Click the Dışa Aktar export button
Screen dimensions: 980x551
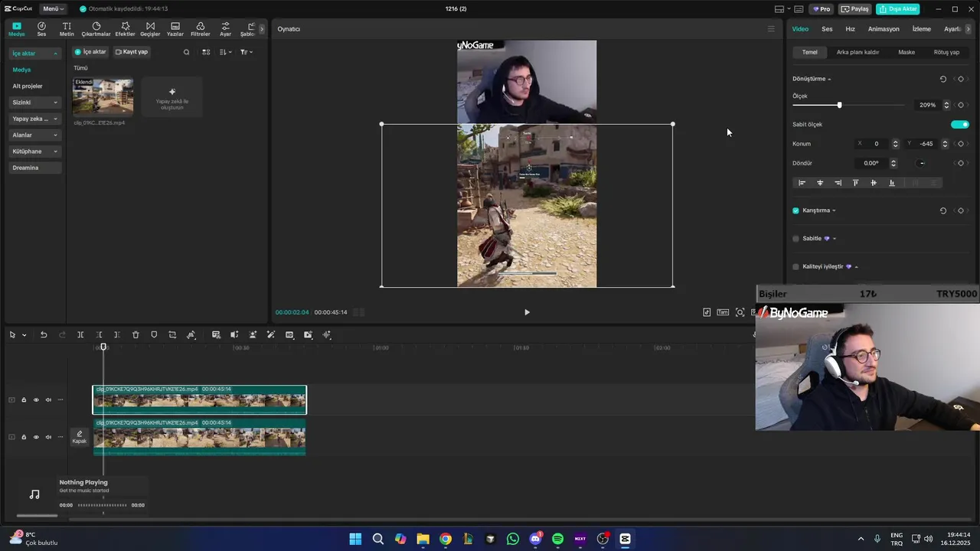pyautogui.click(x=897, y=9)
